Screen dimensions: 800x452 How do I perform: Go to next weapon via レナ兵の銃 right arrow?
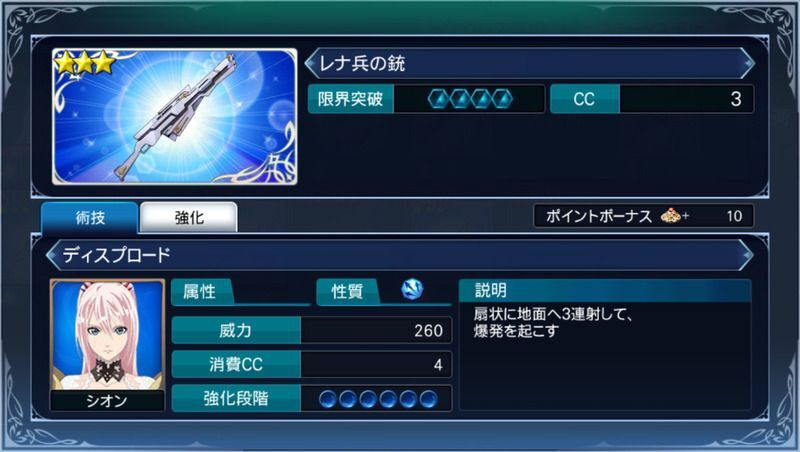coord(748,63)
